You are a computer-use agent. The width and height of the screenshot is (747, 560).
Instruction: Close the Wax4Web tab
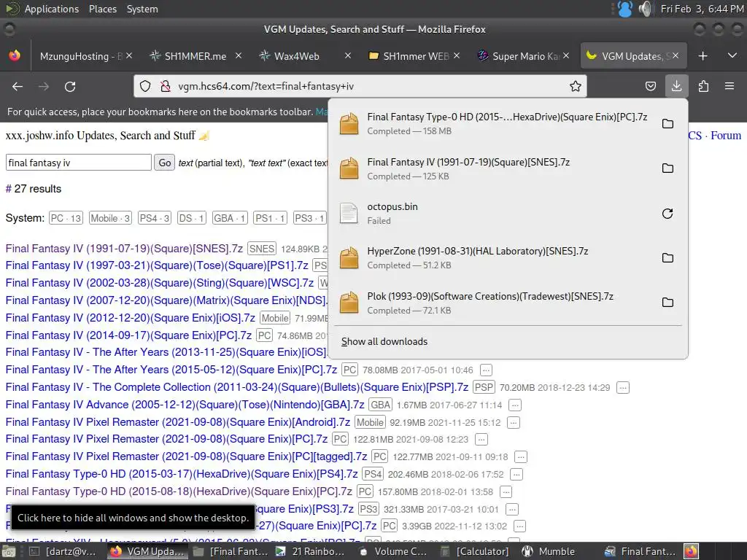[x=348, y=55]
